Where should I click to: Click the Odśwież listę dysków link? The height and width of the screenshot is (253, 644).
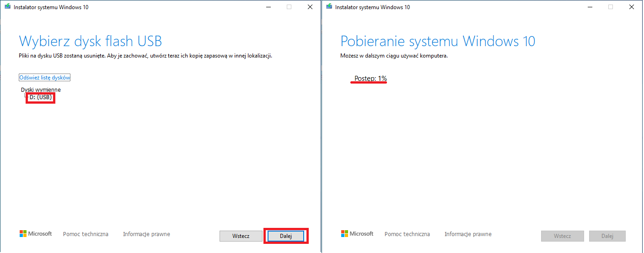point(45,78)
